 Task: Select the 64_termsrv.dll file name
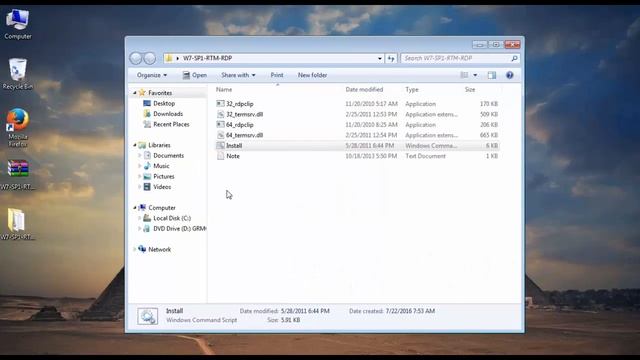(x=244, y=135)
